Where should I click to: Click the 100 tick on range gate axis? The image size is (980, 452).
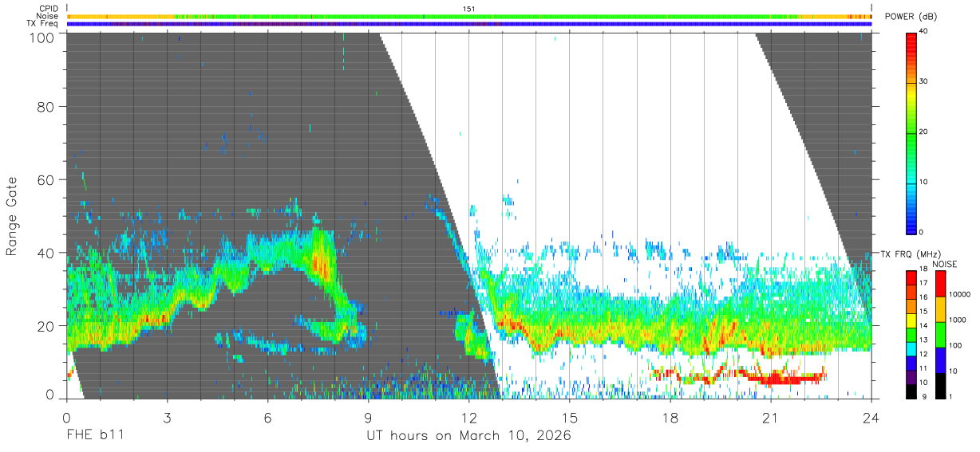coord(41,37)
